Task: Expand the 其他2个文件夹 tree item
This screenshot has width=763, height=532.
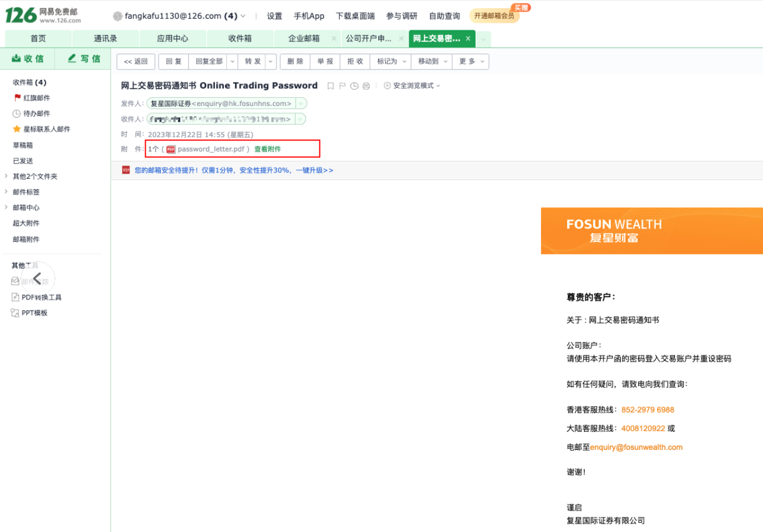Action: (6, 176)
